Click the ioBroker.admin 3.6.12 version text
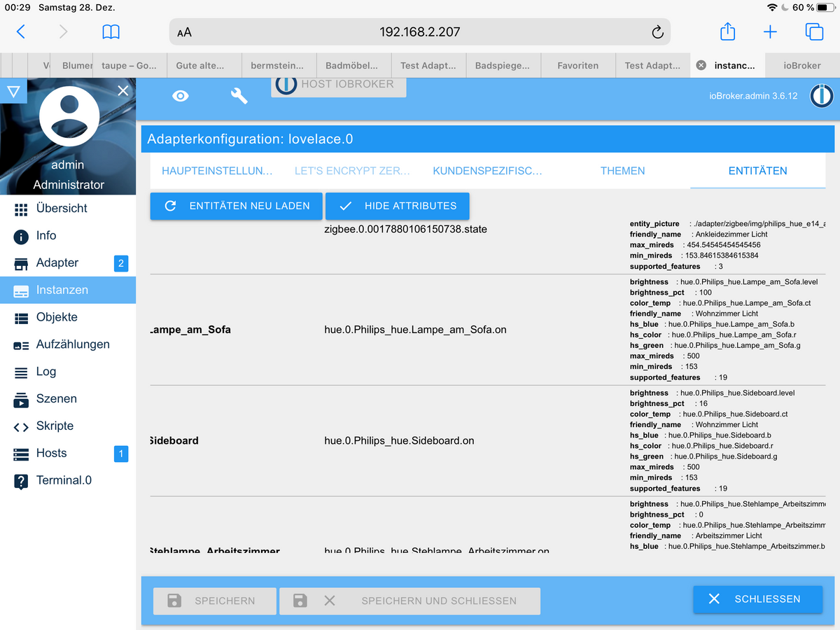Screen dimensions: 840x630 [x=753, y=96]
